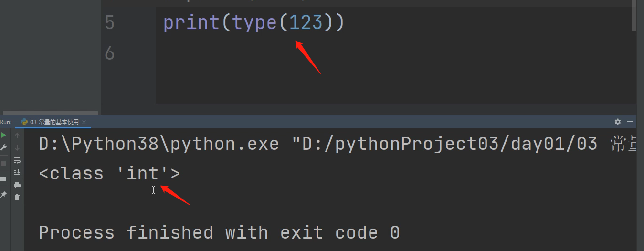Image resolution: width=644 pixels, height=251 pixels.
Task: Click gutter at line number 6
Action: 110,52
